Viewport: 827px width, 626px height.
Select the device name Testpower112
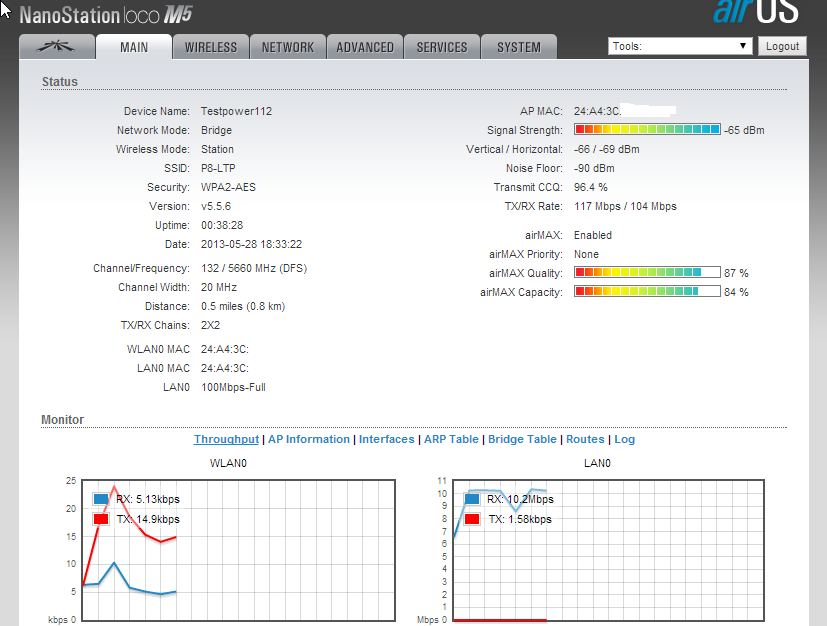coord(236,111)
